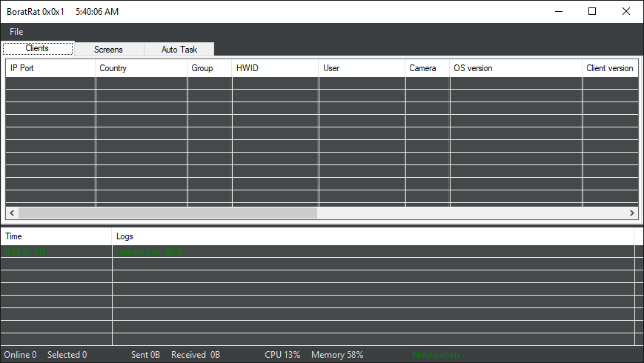This screenshot has height=363, width=644.
Task: Click the Camera column header
Action: 427,68
